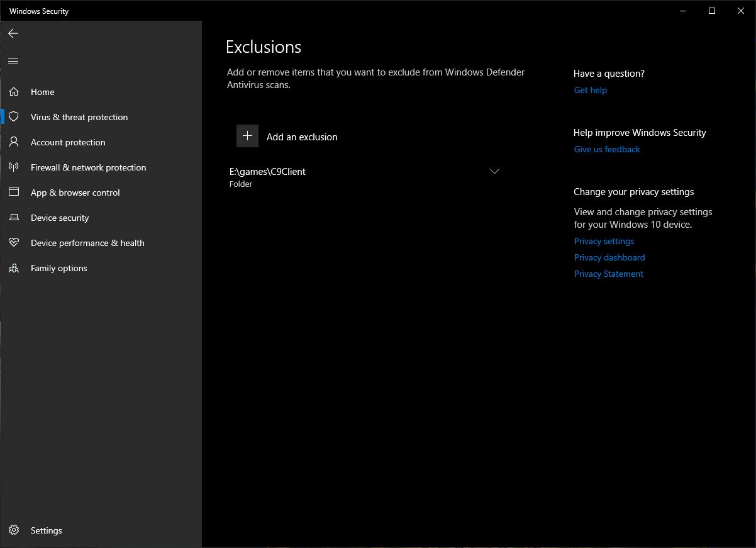The width and height of the screenshot is (756, 548).
Task: Toggle the hamburger navigation menu
Action: 13,61
